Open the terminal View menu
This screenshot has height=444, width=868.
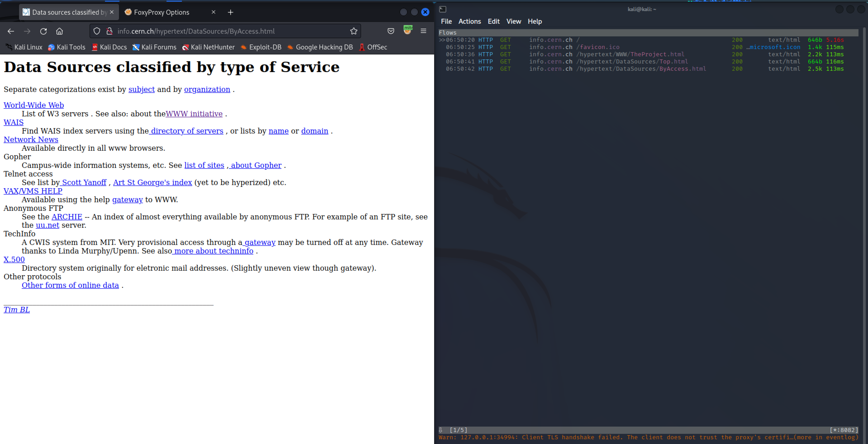click(513, 21)
